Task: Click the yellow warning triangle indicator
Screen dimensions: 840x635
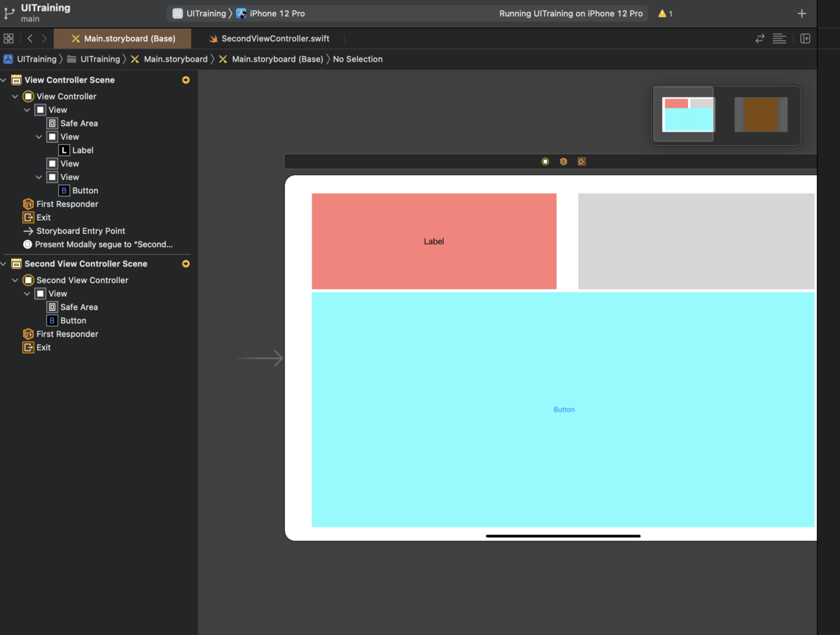Action: pos(662,13)
